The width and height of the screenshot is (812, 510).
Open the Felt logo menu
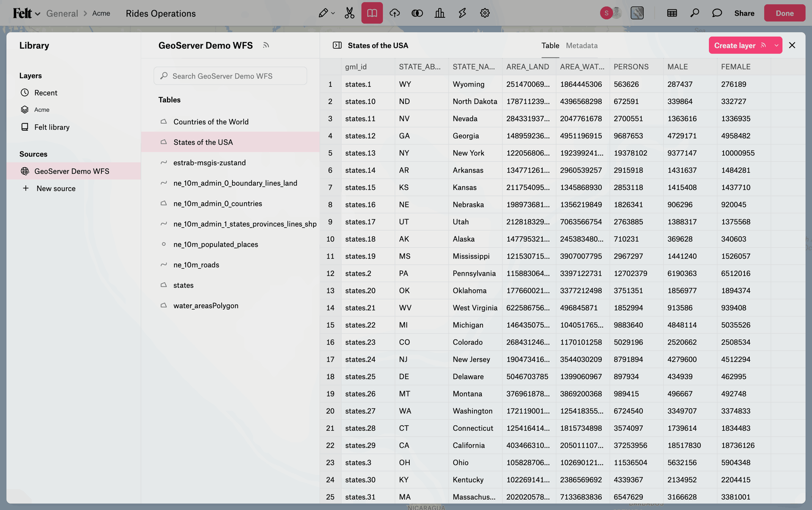[x=26, y=13]
